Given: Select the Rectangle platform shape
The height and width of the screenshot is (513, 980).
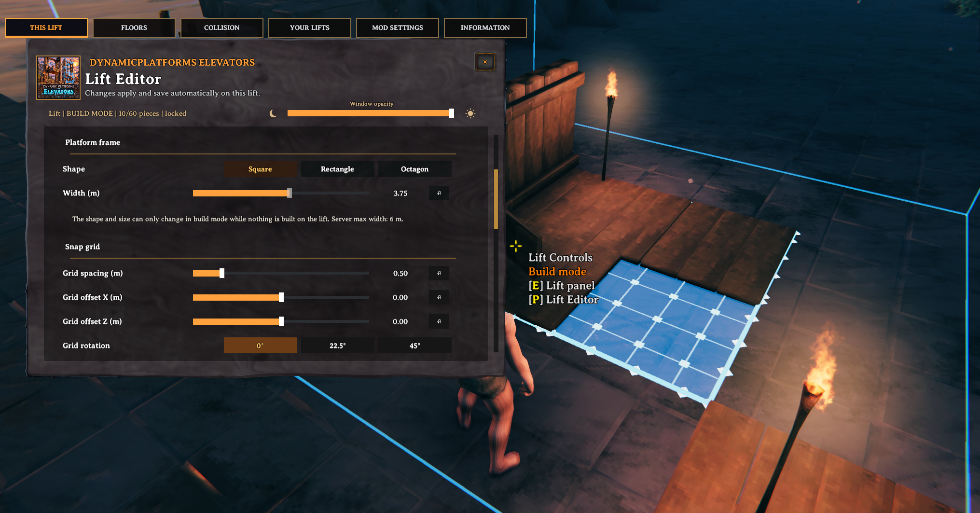Looking at the screenshot, I should coord(337,169).
